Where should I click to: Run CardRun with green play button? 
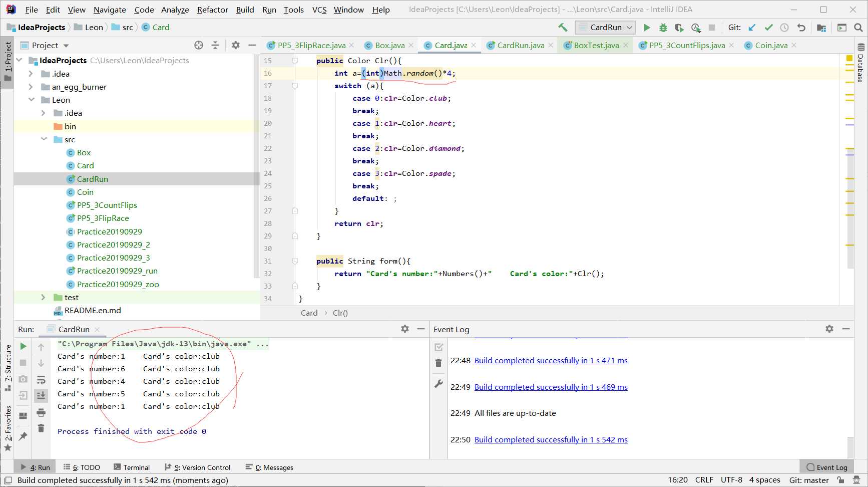tap(647, 28)
